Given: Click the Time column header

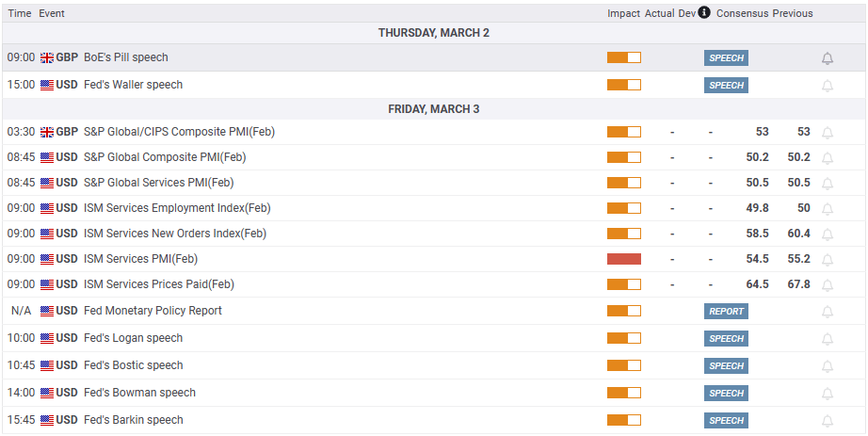Looking at the screenshot, I should [x=19, y=13].
